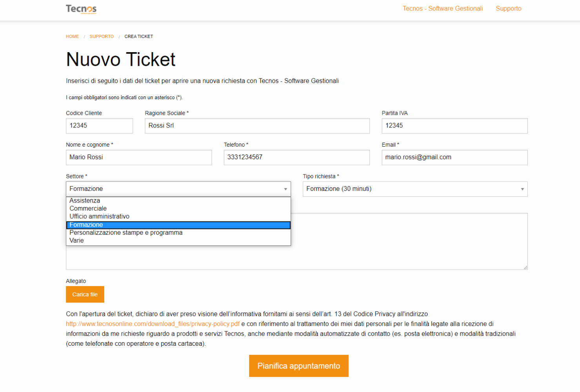Focus the Ragione Sociale input field
The image size is (580, 392).
257,126
